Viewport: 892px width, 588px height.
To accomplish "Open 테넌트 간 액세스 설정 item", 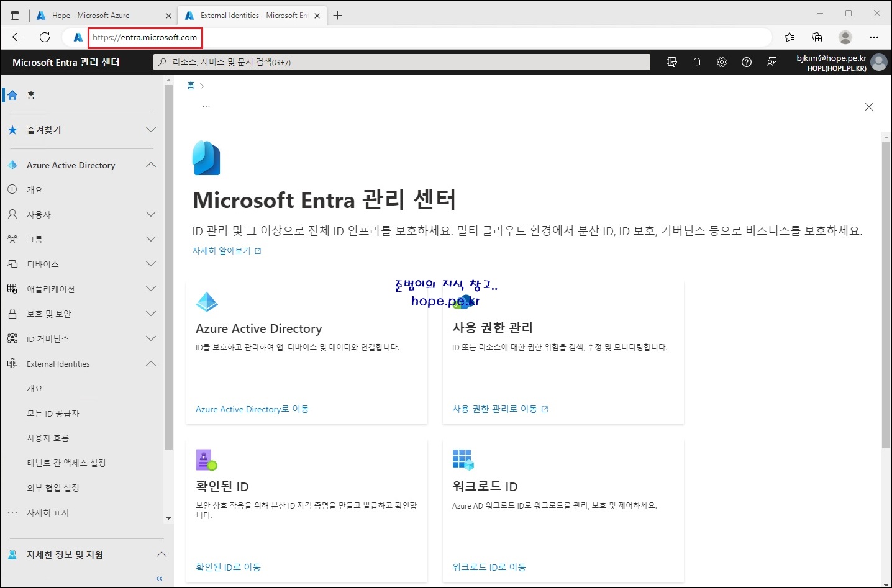I will 66,463.
